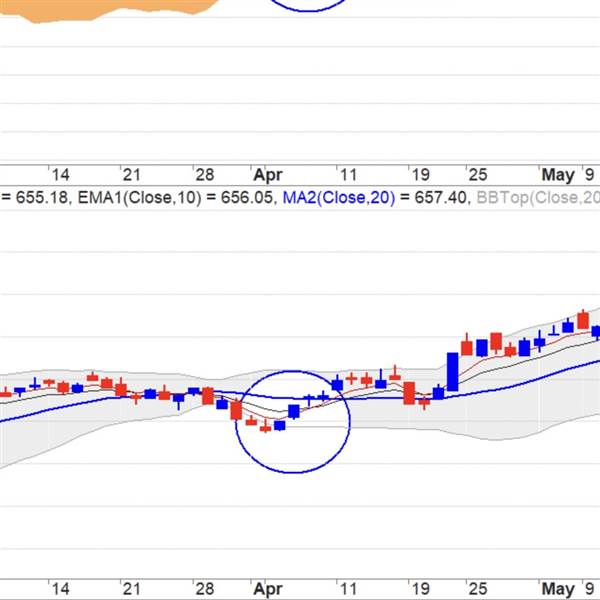Click 'May' on the bottom date axis

tap(558, 589)
